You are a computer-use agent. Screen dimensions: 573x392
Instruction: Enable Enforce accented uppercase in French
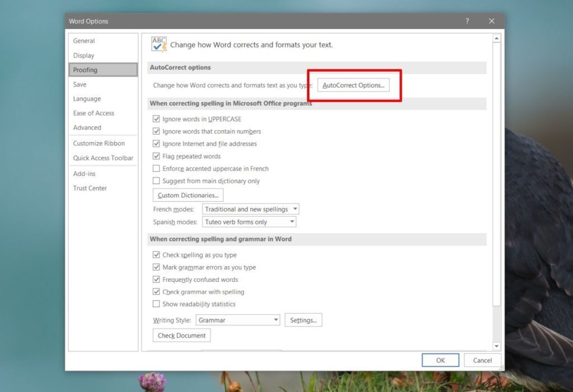(x=157, y=168)
